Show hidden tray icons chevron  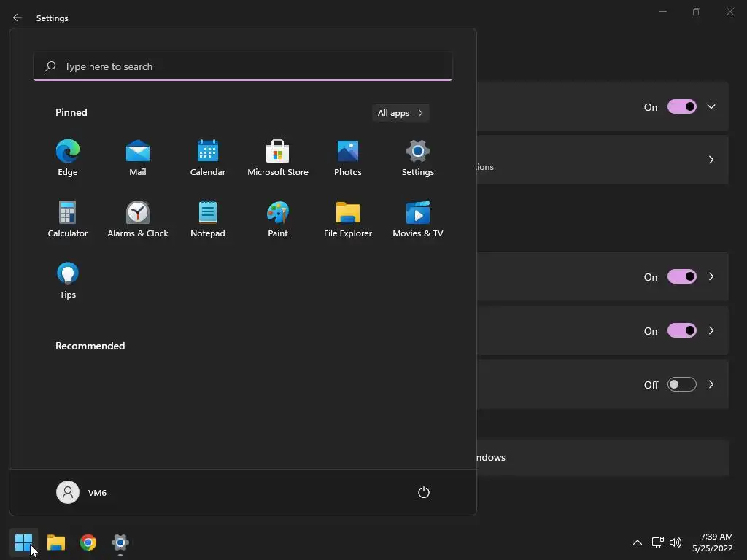click(x=637, y=542)
